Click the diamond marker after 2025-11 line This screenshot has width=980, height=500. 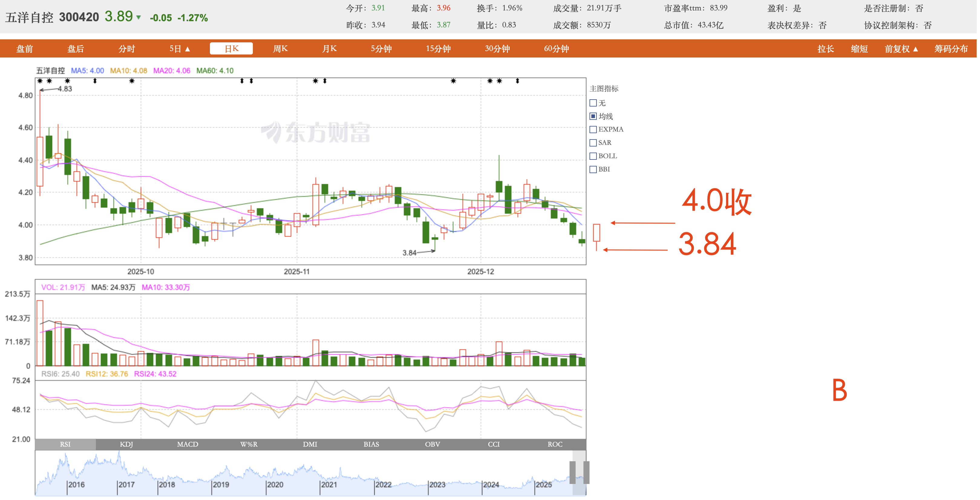point(325,81)
